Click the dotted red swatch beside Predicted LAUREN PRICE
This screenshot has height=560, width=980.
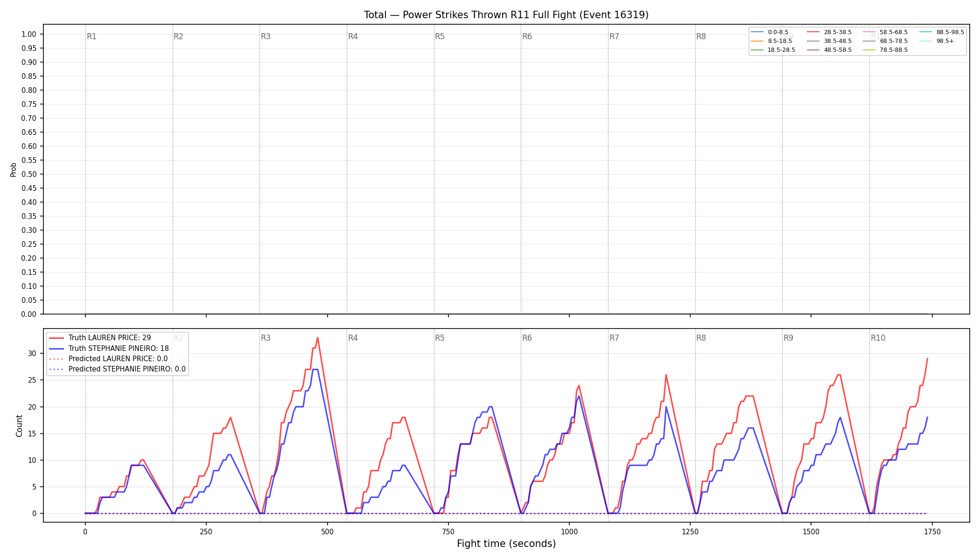pyautogui.click(x=56, y=359)
